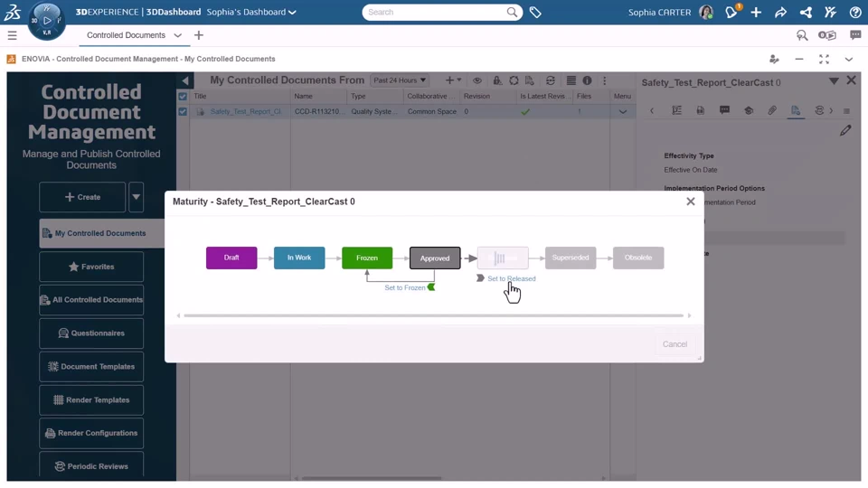Expand the plus add dropdown in documents toolbar
Screen dimensions: 868x488
453,80
